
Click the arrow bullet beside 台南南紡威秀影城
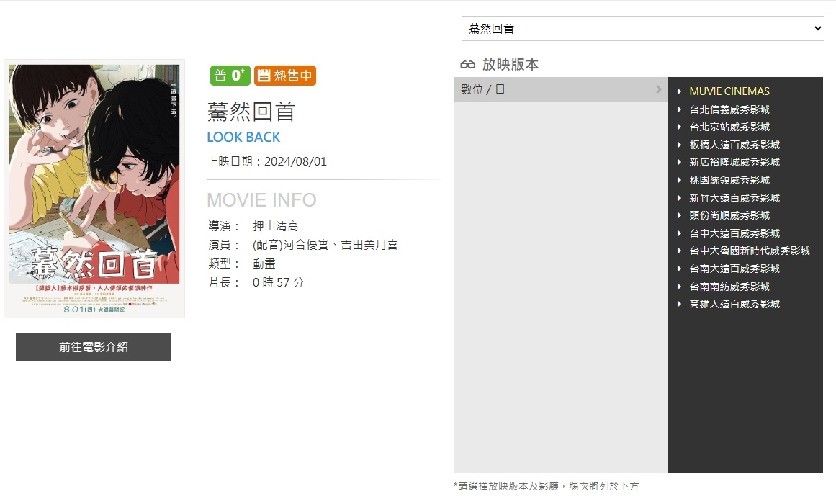click(679, 287)
